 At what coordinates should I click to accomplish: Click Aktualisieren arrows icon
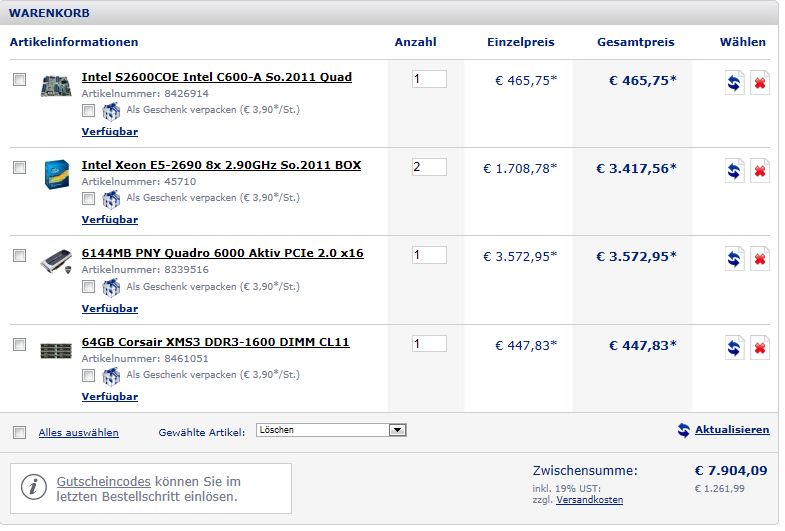(684, 430)
